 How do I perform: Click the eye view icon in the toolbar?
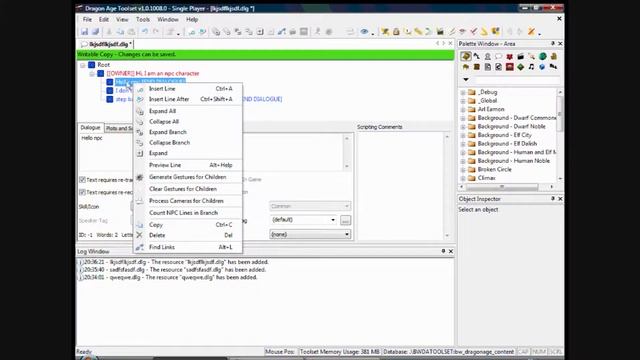tap(364, 31)
